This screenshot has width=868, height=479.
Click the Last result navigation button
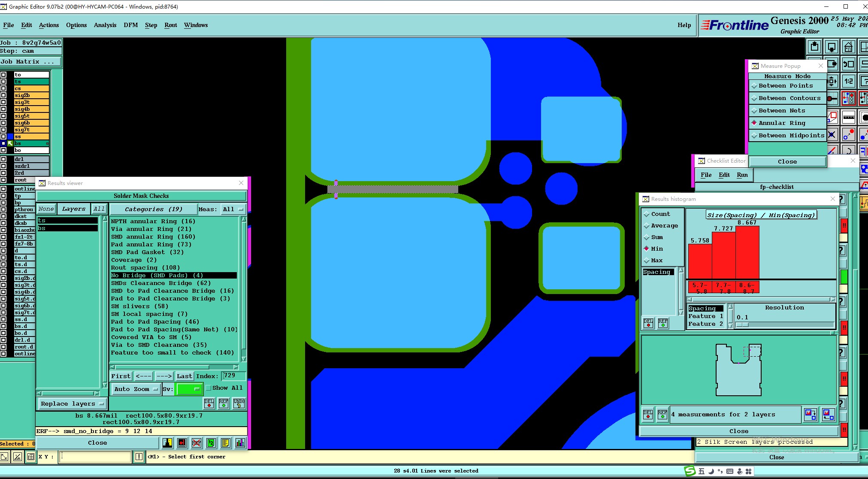tap(184, 376)
